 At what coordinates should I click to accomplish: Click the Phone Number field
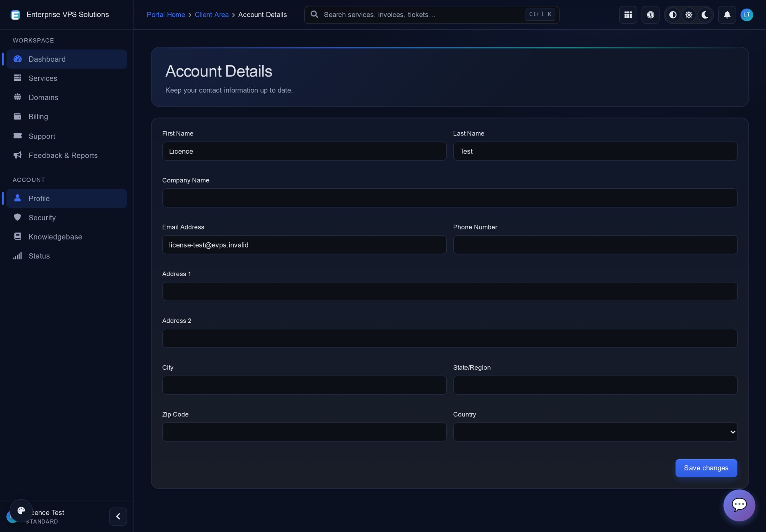pos(595,244)
